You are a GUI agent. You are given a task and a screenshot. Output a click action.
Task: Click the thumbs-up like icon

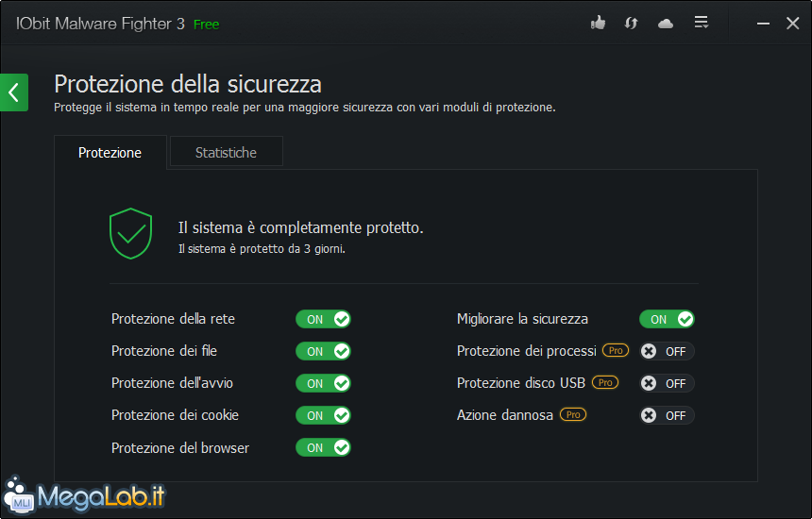point(598,24)
